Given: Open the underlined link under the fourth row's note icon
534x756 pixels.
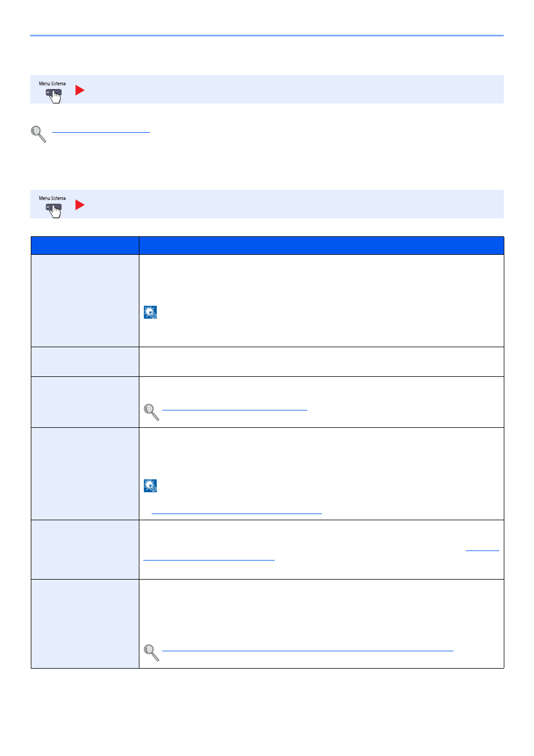Looking at the screenshot, I should point(236,512).
